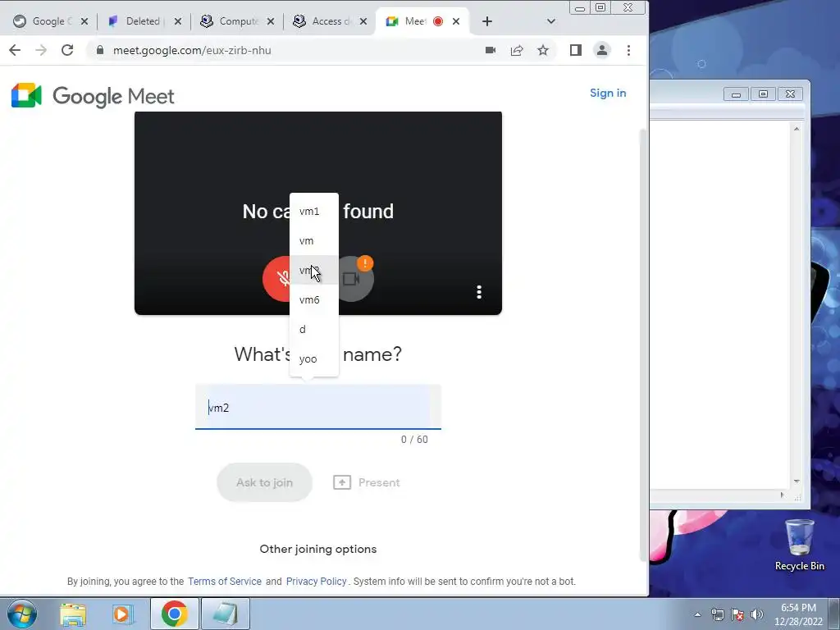Open Windows Explorer from taskbar
The height and width of the screenshot is (630, 840).
[73, 614]
